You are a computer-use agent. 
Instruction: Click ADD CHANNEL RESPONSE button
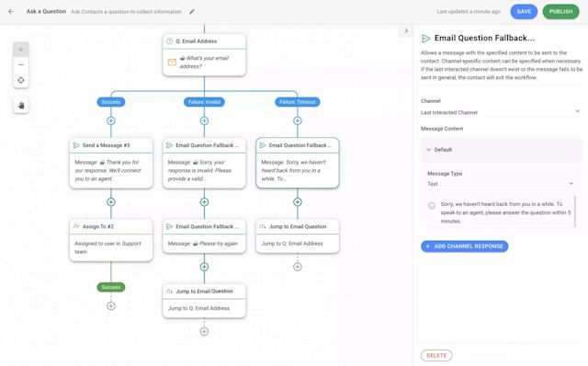tap(464, 246)
